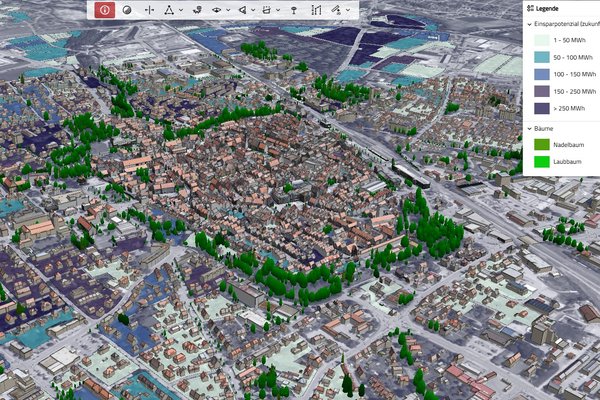Image resolution: width=600 pixels, height=400 pixels.
Task: Click the box-shaped clipping tool icon
Action: 266,9
